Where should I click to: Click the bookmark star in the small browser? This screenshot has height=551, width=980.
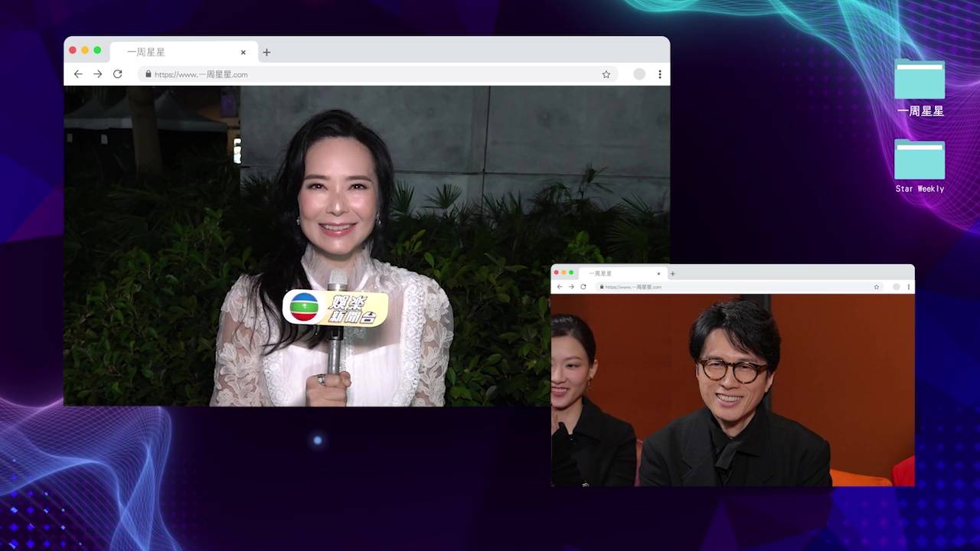tap(877, 287)
